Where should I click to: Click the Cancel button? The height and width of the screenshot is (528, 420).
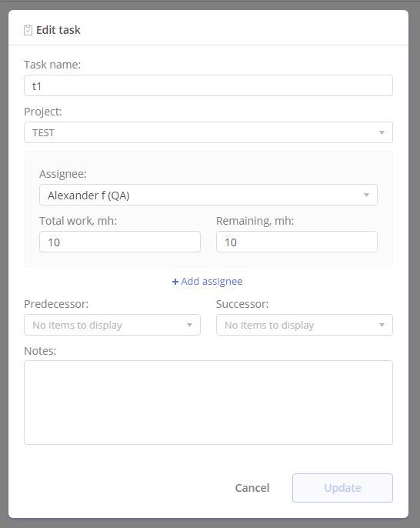coord(252,488)
